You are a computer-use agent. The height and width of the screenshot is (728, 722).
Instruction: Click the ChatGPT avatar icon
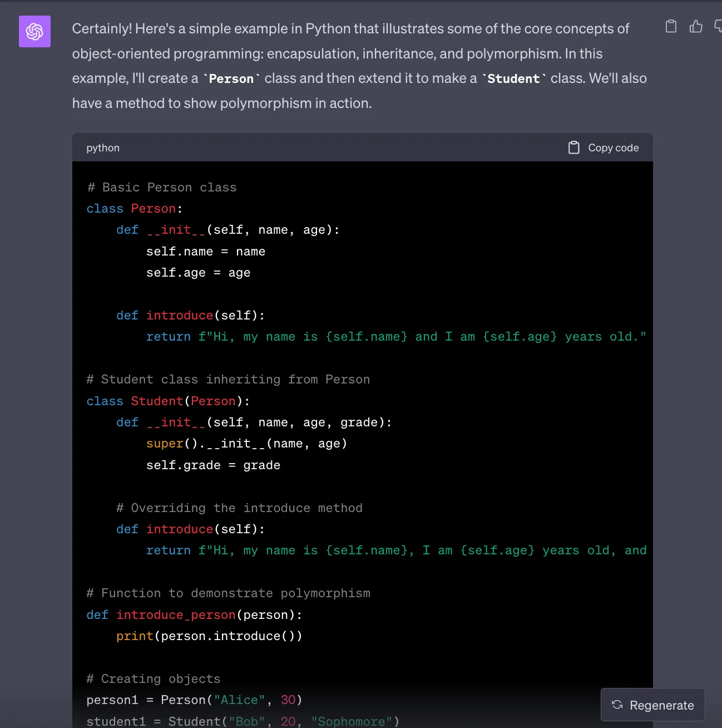pos(34,31)
